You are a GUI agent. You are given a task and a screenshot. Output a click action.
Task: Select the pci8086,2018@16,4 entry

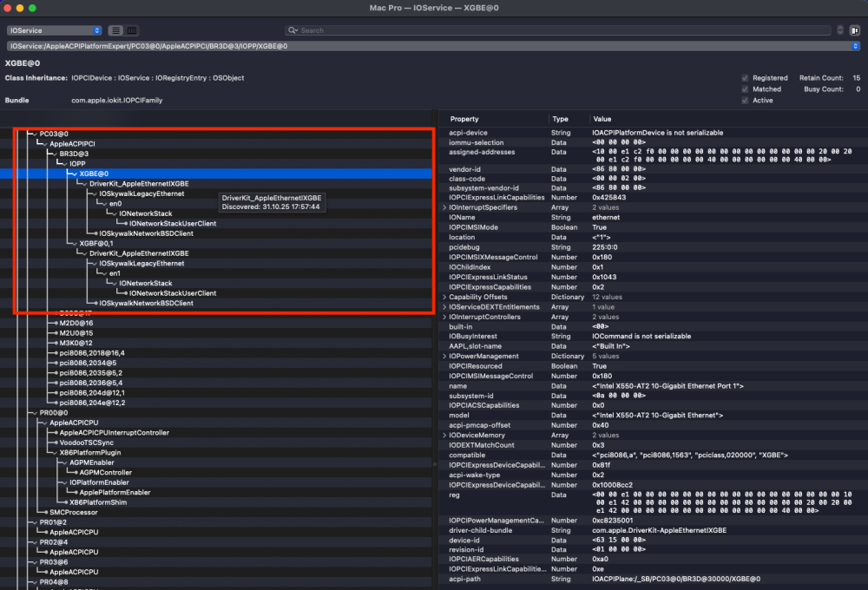[92, 353]
